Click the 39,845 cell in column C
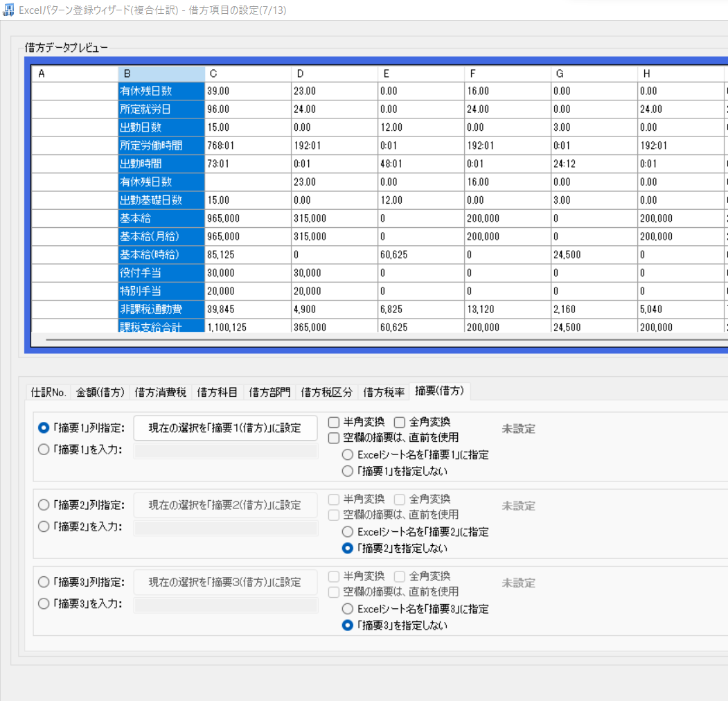 [x=248, y=309]
